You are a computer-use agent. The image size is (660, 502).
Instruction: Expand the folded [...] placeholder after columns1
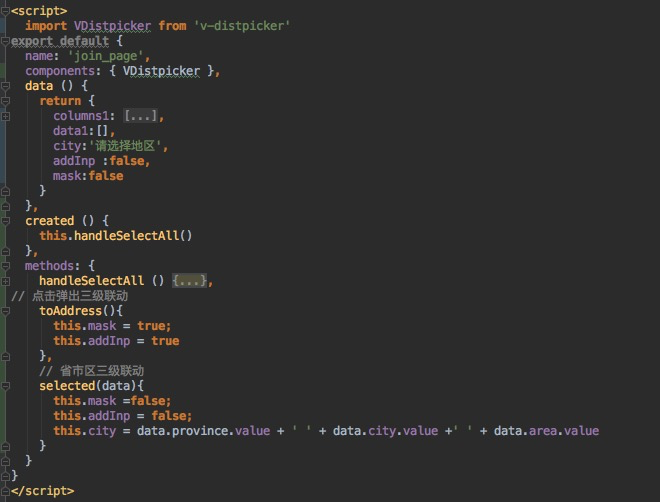[x=141, y=116]
